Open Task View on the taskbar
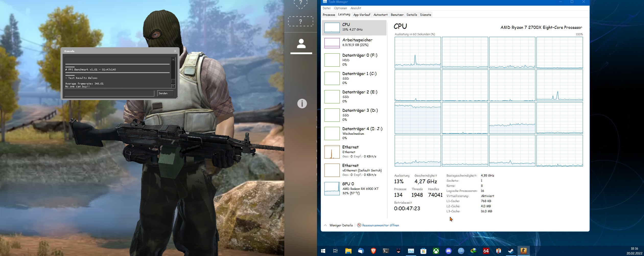This screenshot has height=256, width=644. click(335, 251)
